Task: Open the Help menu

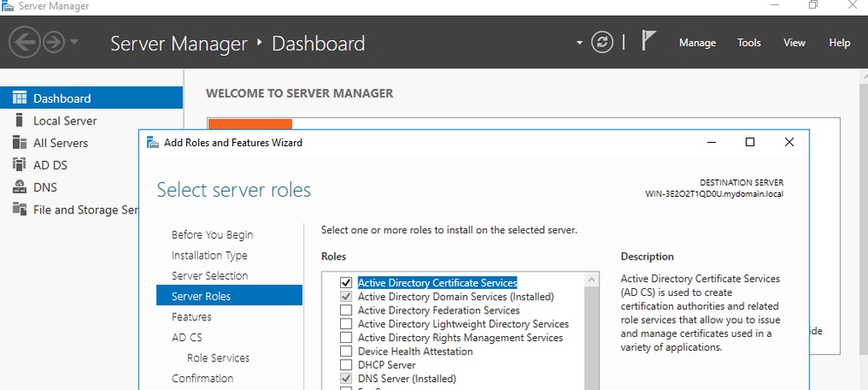Action: pyautogui.click(x=839, y=43)
